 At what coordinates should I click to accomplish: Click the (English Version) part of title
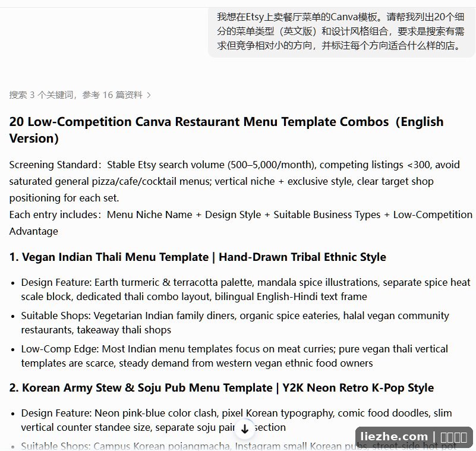[x=226, y=130]
